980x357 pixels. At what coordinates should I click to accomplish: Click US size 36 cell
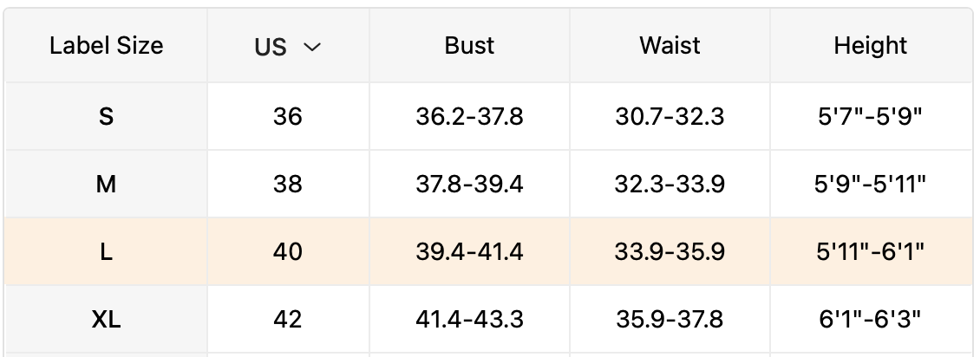click(287, 116)
